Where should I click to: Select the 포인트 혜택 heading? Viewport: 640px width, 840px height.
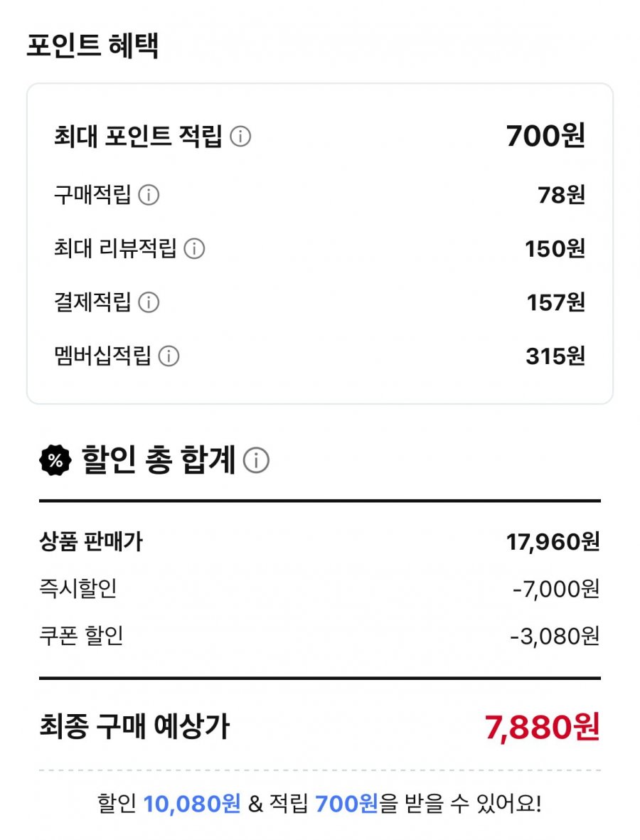(x=92, y=46)
